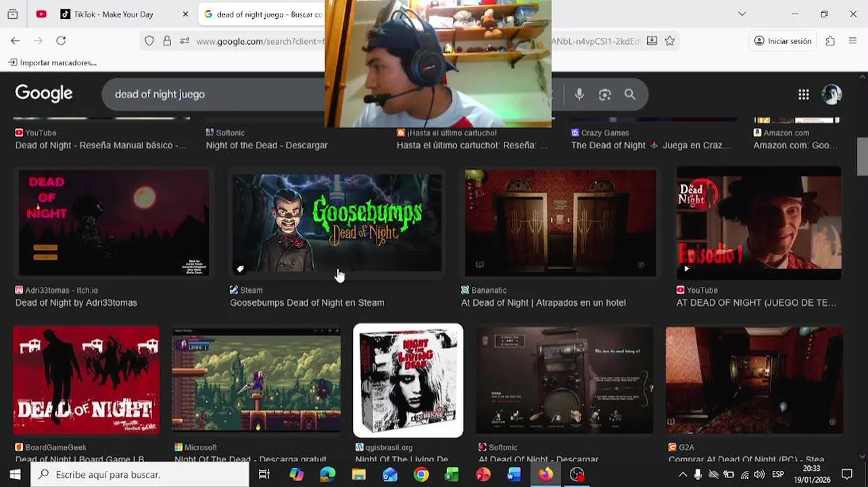Switch to the TikTok - Make Your Day tab
868x487 pixels.
point(114,14)
